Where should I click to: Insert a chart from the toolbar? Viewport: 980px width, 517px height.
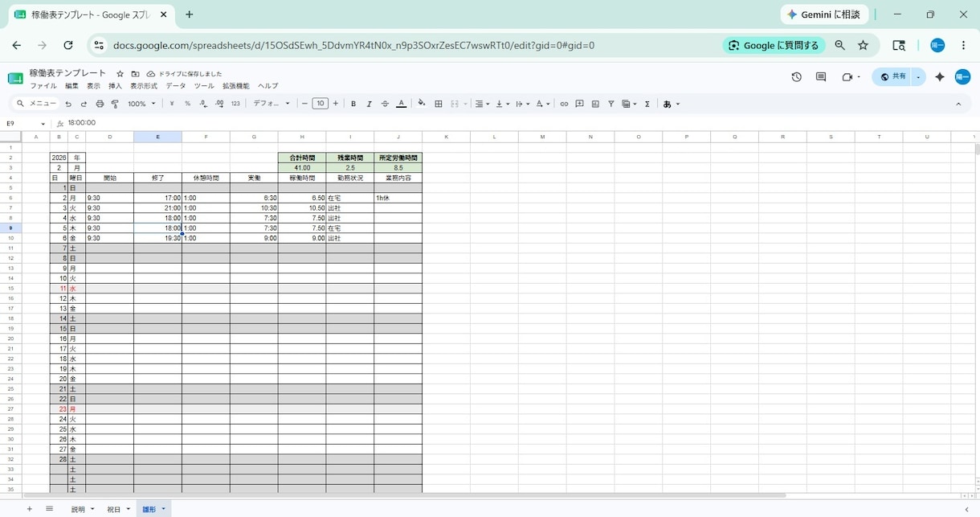click(595, 104)
